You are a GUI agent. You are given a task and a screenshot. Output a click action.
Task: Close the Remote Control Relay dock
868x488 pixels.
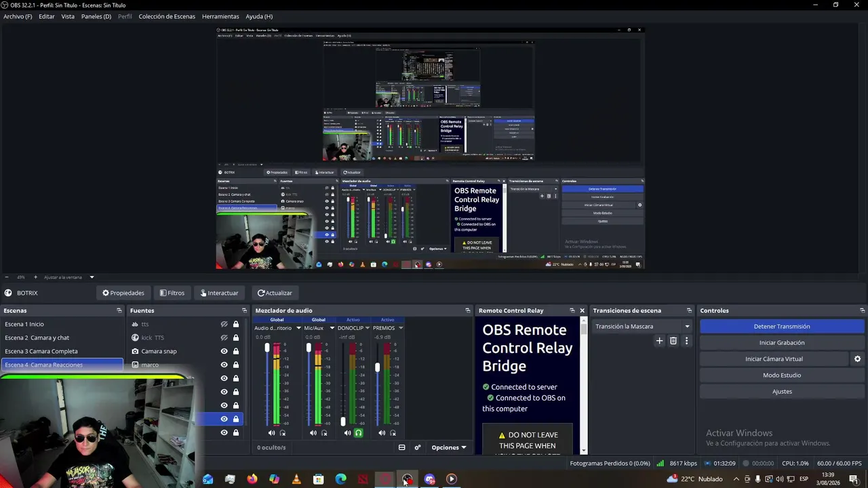click(x=582, y=310)
